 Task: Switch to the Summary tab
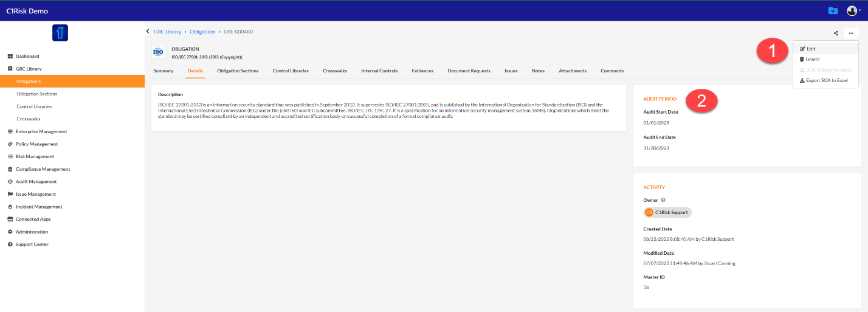pos(164,71)
